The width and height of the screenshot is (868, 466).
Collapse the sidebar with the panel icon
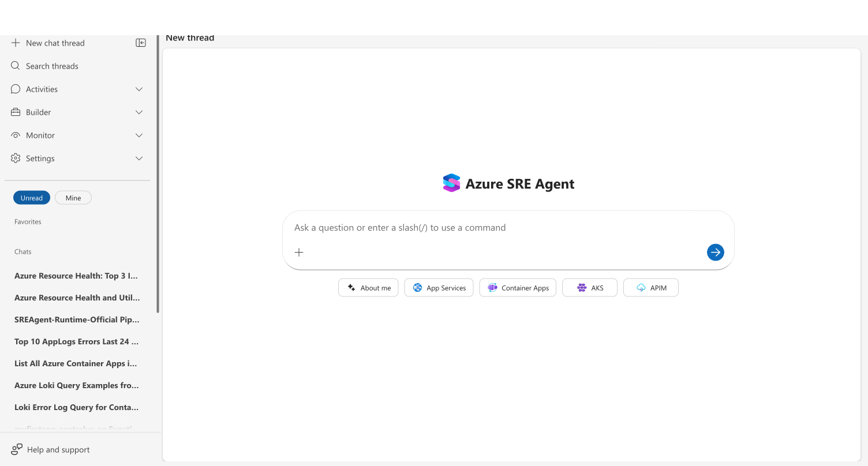(141, 43)
